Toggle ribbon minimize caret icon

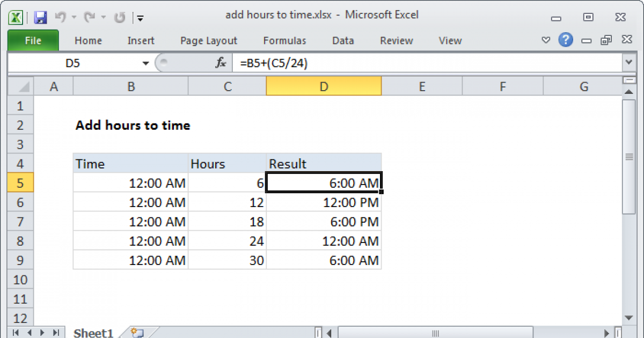[546, 40]
